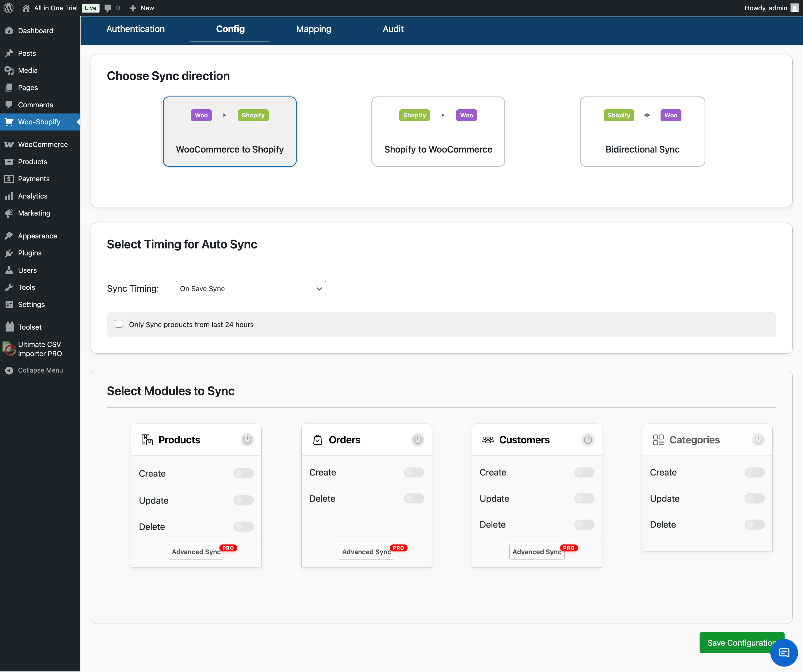Click the Orders module power icon

418,440
